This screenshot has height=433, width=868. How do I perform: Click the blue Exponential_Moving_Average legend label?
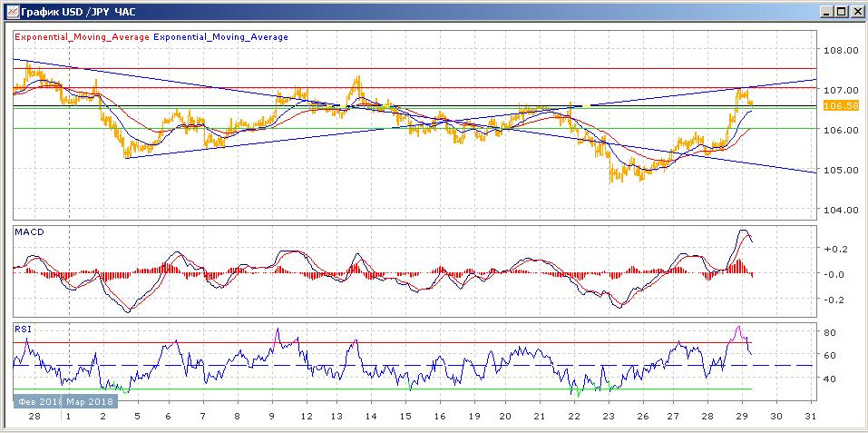click(220, 37)
